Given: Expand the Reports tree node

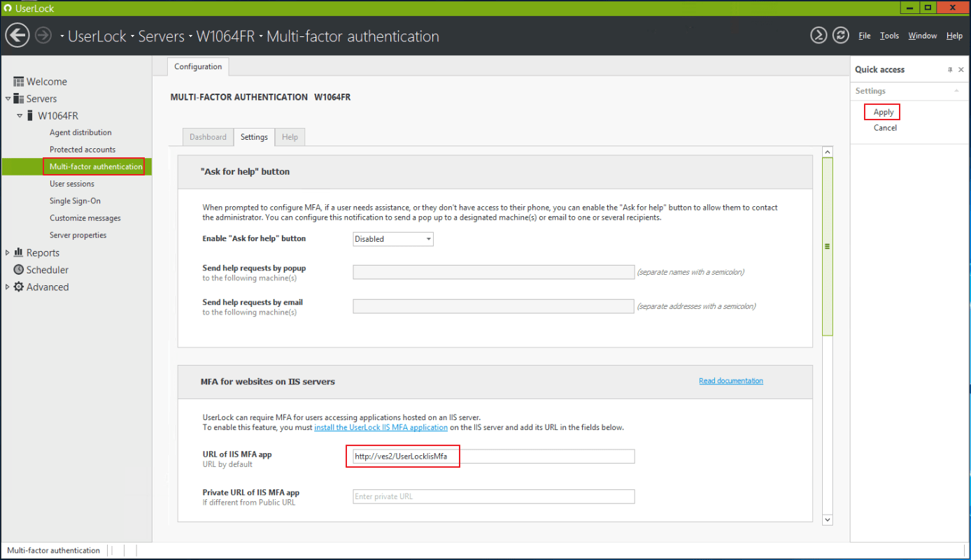Looking at the screenshot, I should pyautogui.click(x=8, y=252).
